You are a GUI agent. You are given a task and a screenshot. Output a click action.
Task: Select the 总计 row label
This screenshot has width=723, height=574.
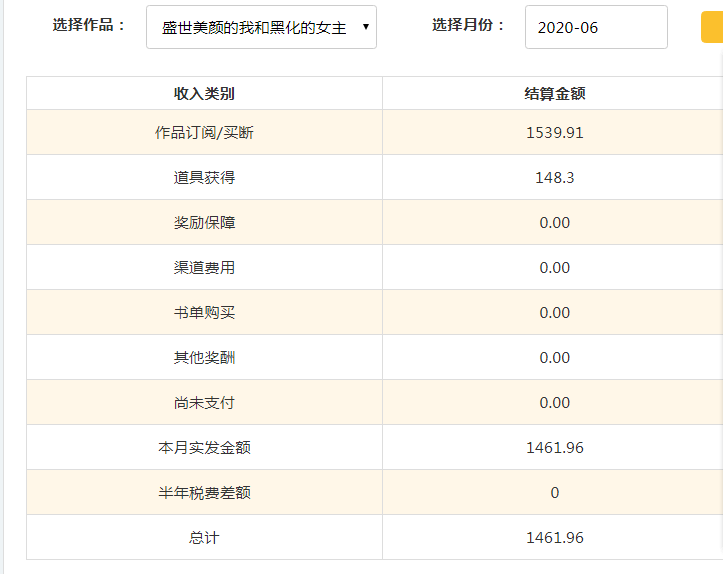(x=204, y=538)
